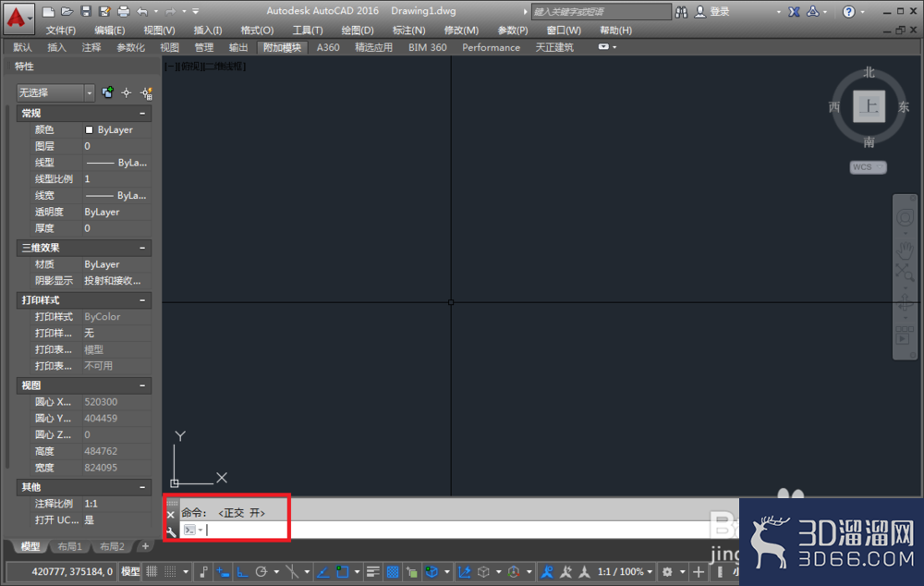
Task: Toggle ortho mode in status bar
Action: pos(242,571)
